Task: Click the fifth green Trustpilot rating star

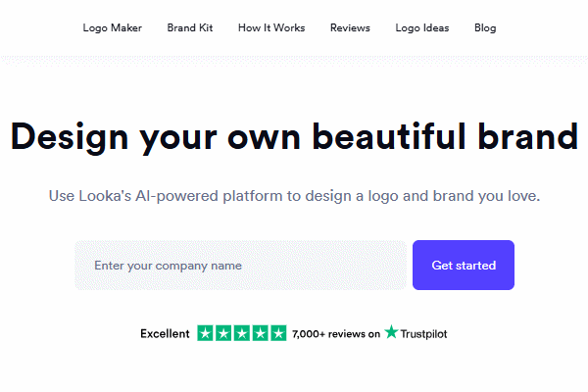Action: [278, 333]
